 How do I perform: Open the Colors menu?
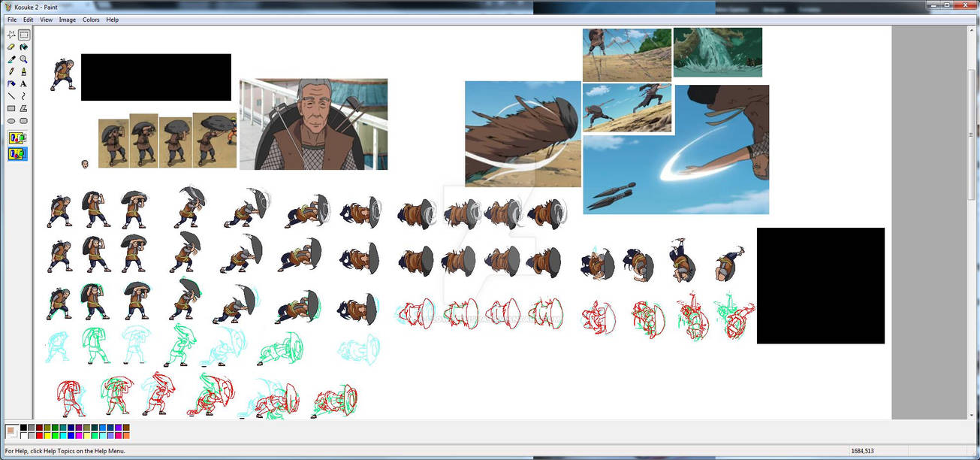(91, 20)
